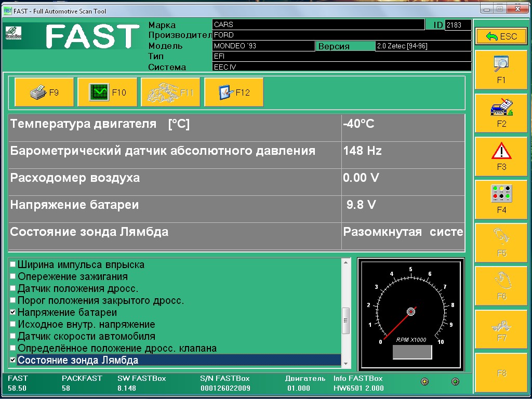Click the left status indicator light

point(424,382)
